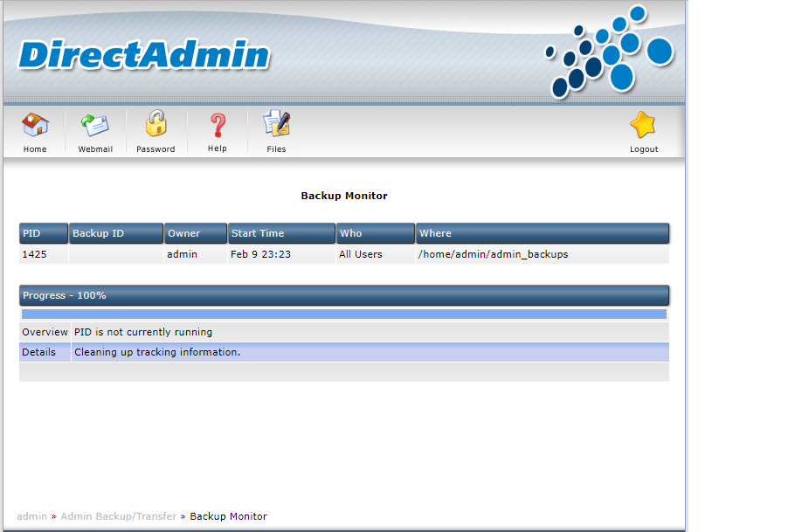This screenshot has height=532, width=795.
Task: Open the Help question mark icon
Action: click(x=218, y=125)
